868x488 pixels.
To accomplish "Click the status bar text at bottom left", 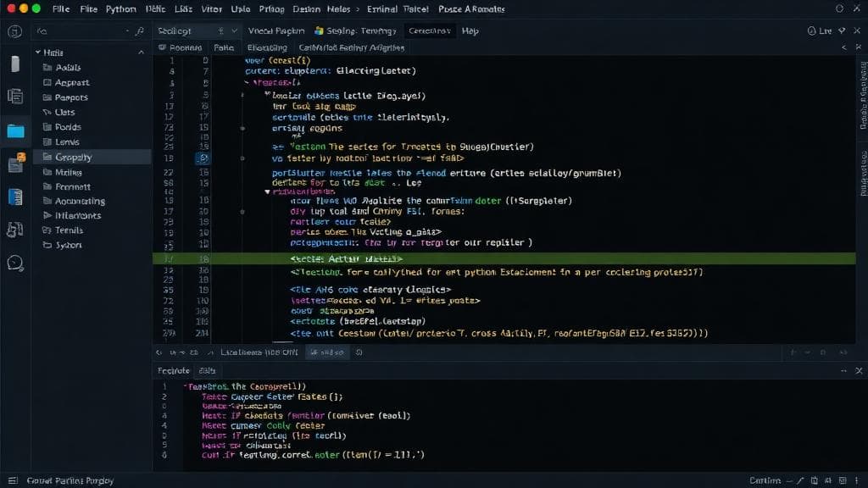I will point(70,480).
